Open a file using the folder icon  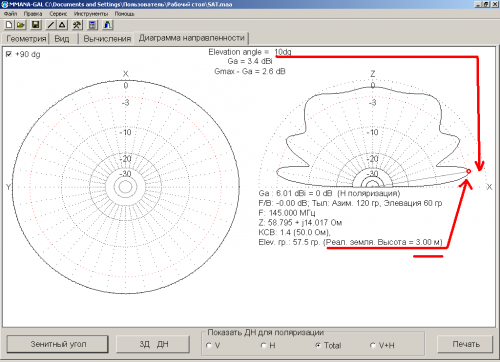point(21,25)
